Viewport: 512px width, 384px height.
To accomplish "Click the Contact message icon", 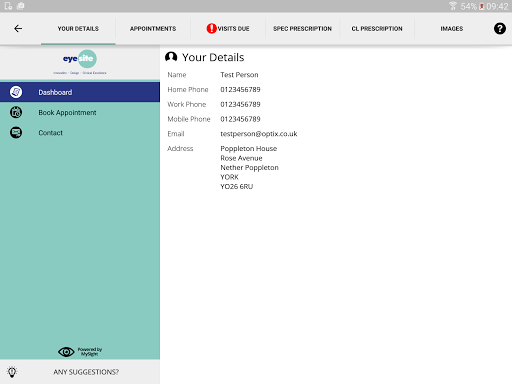I will [x=16, y=133].
